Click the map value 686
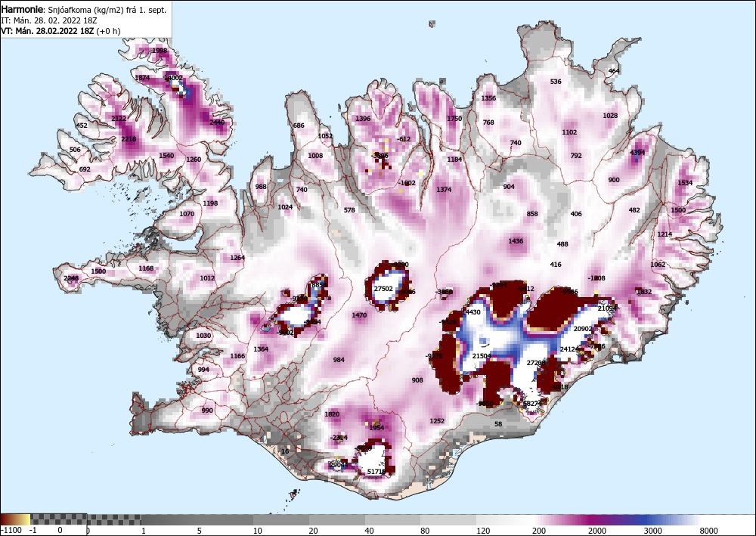 coord(299,125)
